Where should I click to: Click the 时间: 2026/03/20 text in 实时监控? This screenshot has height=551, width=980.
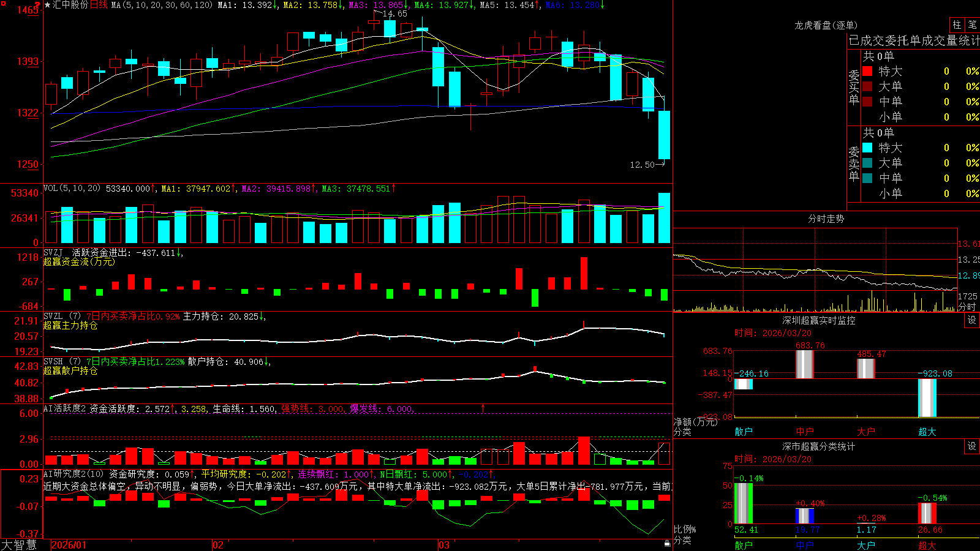tap(773, 333)
